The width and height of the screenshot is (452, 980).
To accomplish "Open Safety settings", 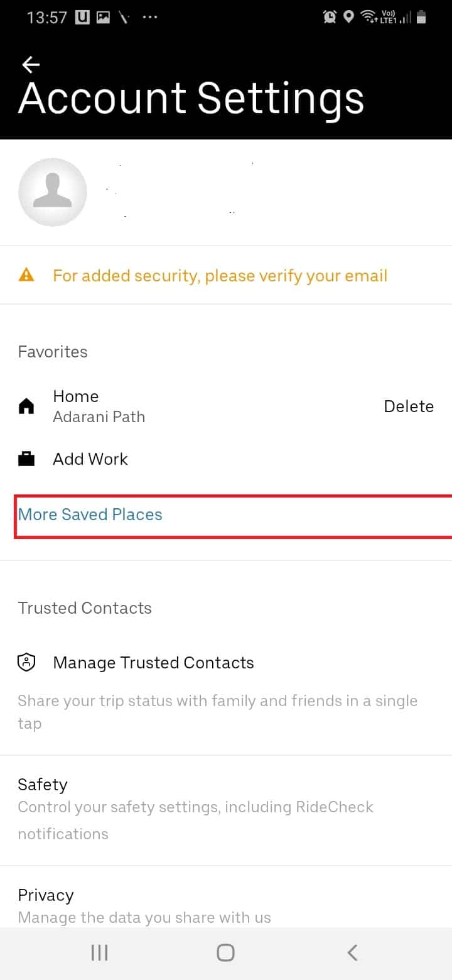I will (226, 810).
